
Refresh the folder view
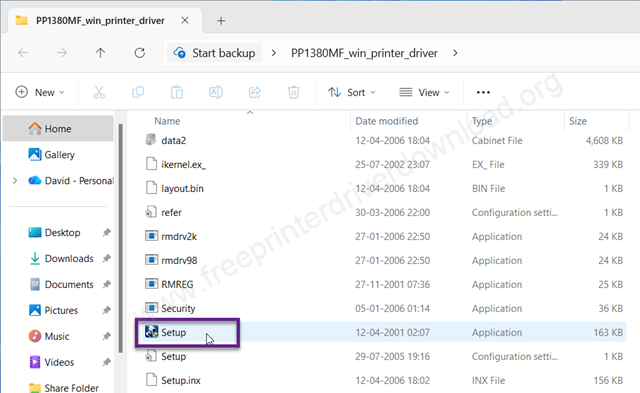[x=140, y=53]
